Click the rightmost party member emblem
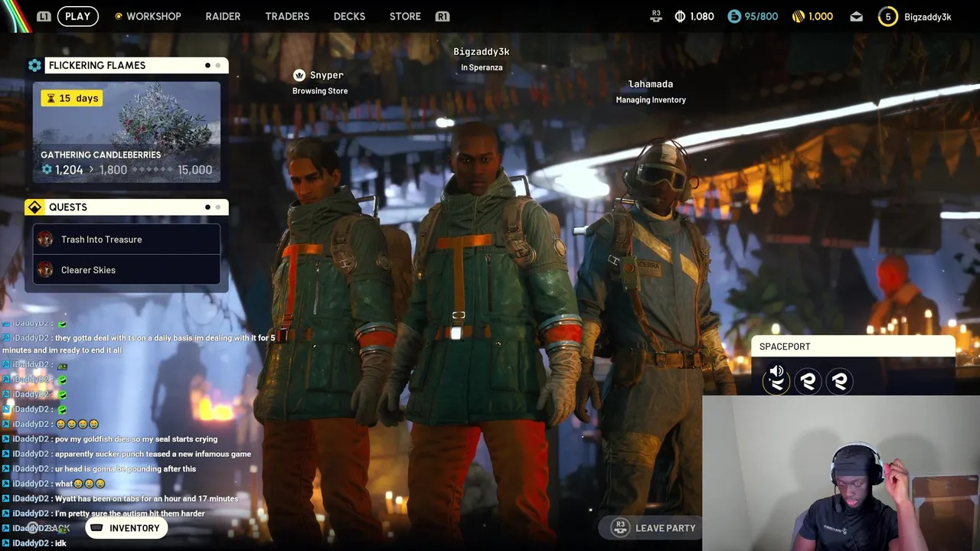Image resolution: width=980 pixels, height=551 pixels. coord(840,380)
